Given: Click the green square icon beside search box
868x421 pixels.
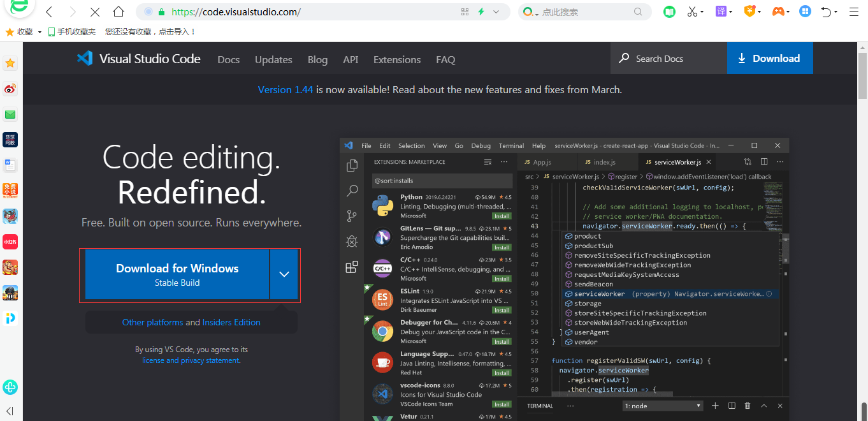Looking at the screenshot, I should click(x=669, y=11).
